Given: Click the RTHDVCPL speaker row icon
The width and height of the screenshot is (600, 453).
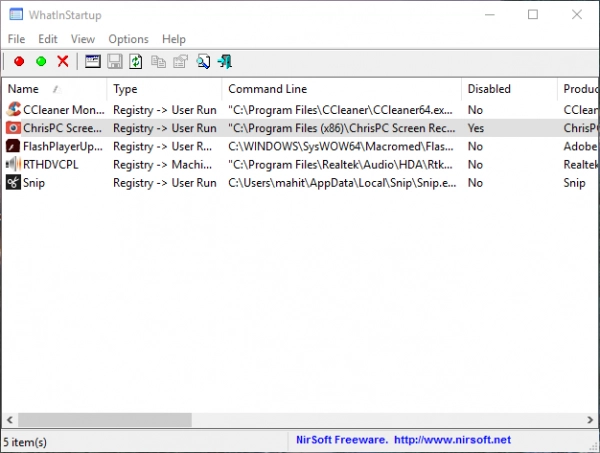Looking at the screenshot, I should (x=13, y=165).
